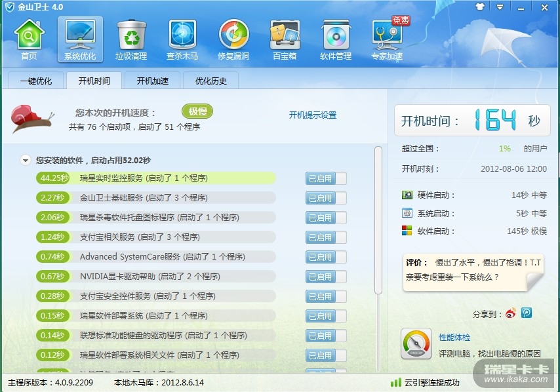Switch to the 一键优化 tab
Image resolution: width=560 pixels, height=392 pixels.
pyautogui.click(x=35, y=81)
